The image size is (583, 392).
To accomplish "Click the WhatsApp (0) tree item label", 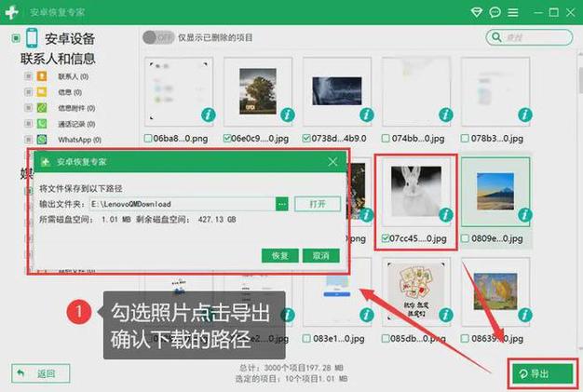I will pyautogui.click(x=79, y=140).
